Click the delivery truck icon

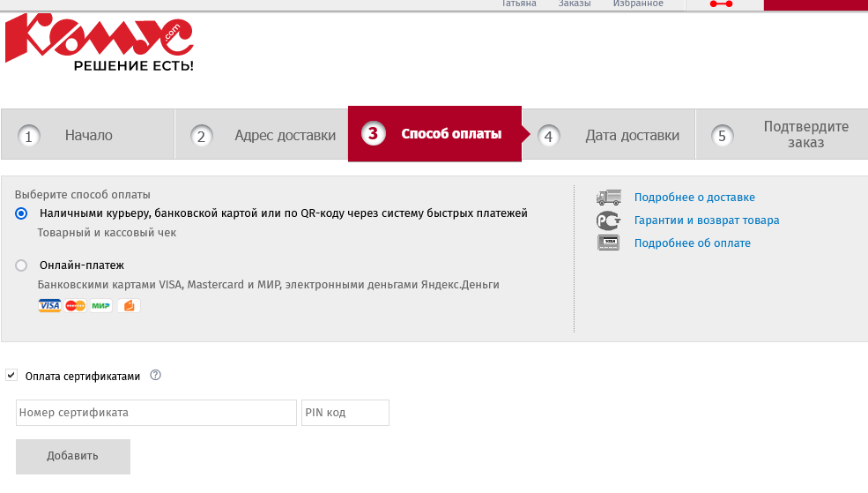(608, 198)
